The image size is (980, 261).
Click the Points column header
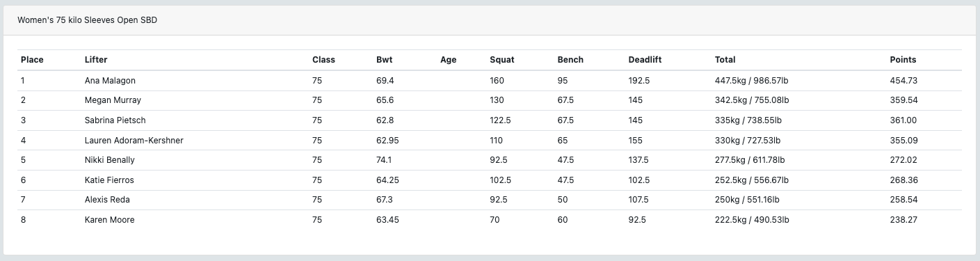(x=903, y=60)
